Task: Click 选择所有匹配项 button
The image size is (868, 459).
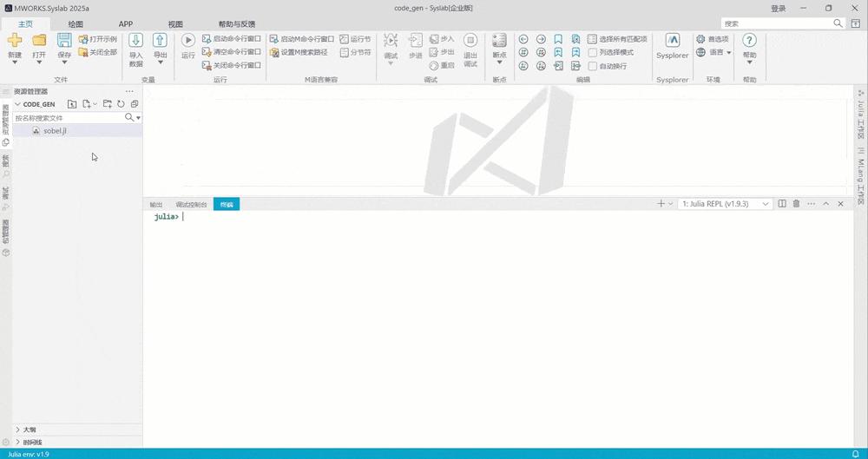Action: coord(617,39)
